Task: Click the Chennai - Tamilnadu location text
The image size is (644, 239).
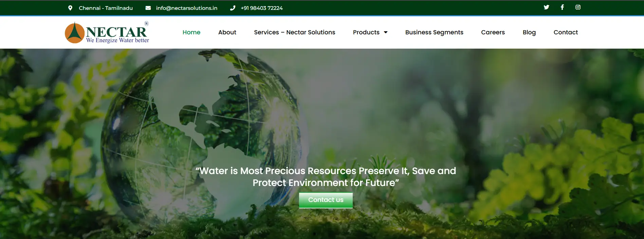Action: point(106,8)
